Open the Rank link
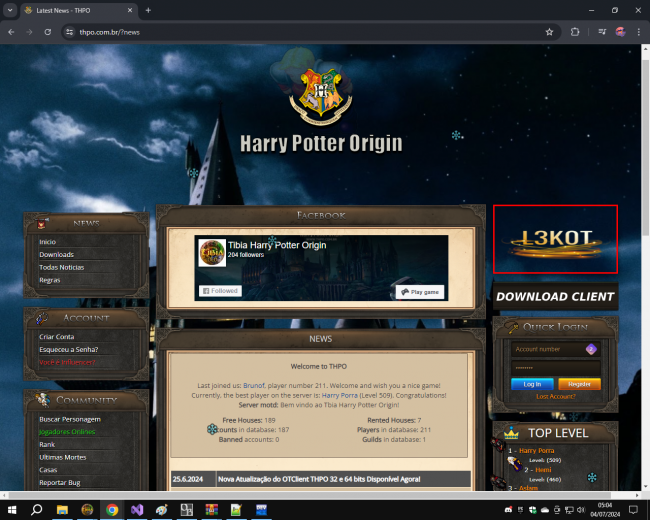 click(x=47, y=445)
